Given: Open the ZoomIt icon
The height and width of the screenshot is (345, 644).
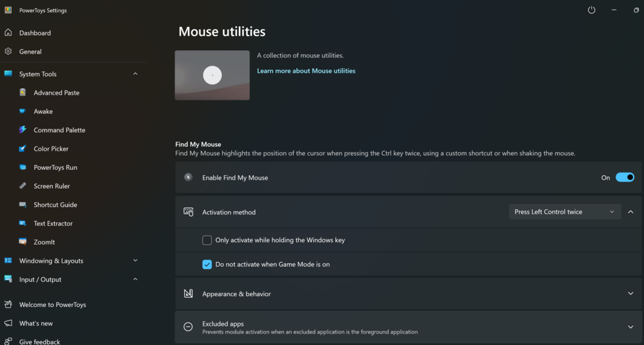Looking at the screenshot, I should pos(23,242).
